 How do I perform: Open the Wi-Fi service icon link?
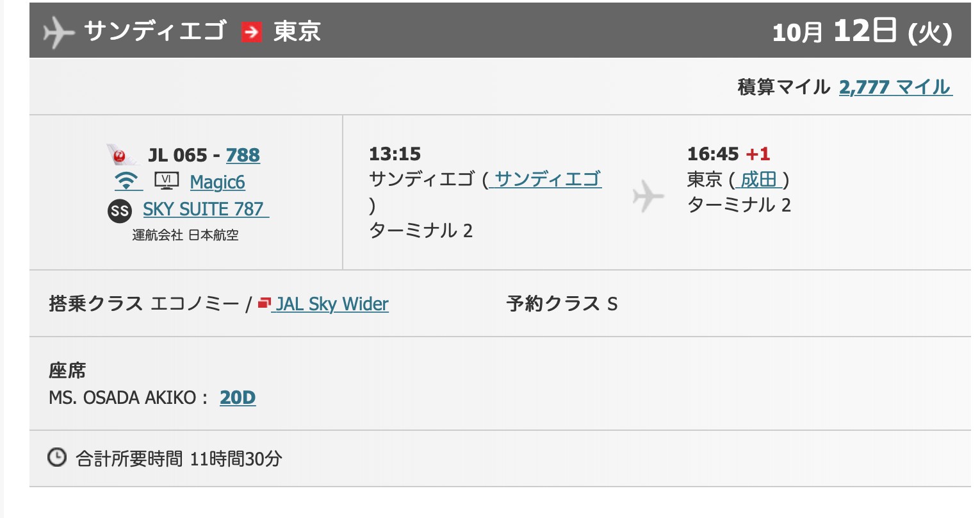127,181
